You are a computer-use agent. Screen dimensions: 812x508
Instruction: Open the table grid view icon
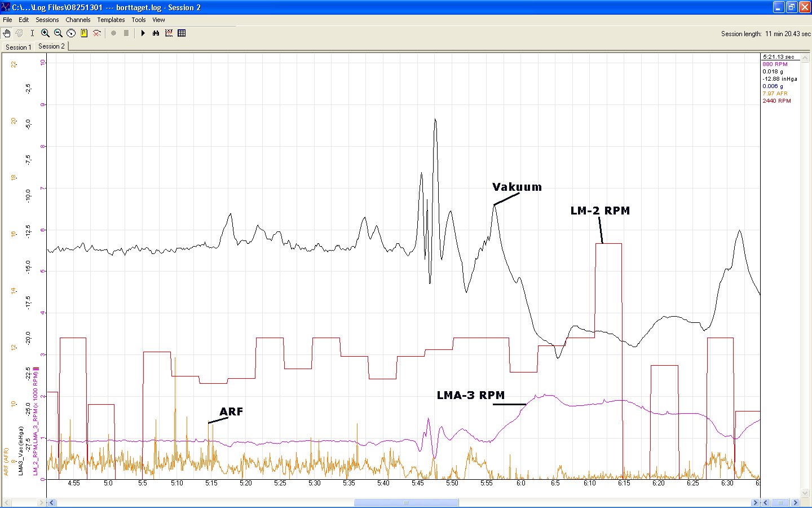pos(182,33)
